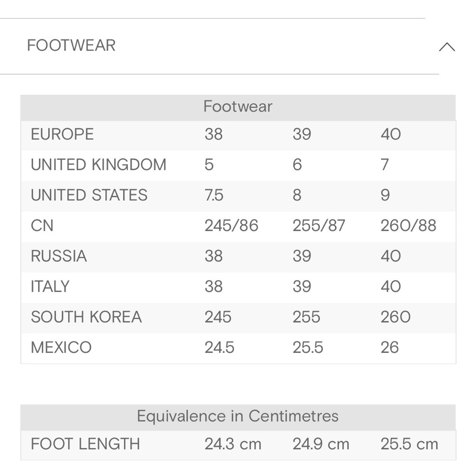The image size is (476, 476).
Task: Click the FOOTWEAR section heading
Action: pos(71,46)
